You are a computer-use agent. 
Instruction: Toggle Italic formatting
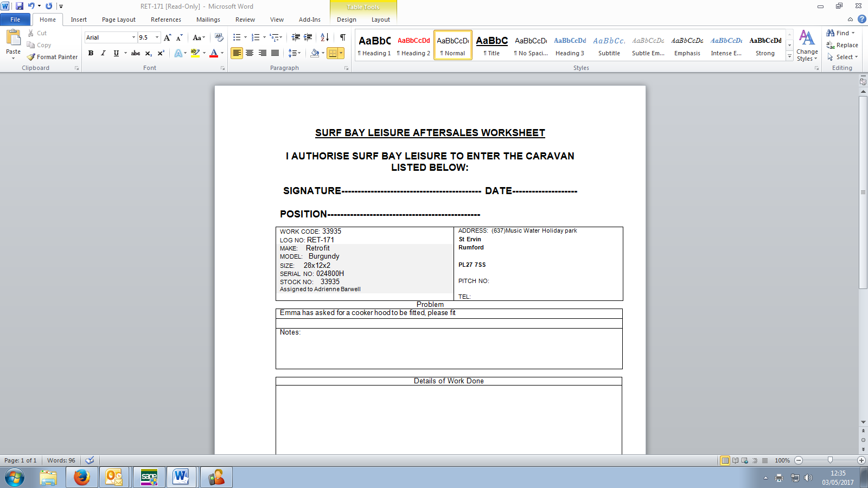tap(103, 53)
